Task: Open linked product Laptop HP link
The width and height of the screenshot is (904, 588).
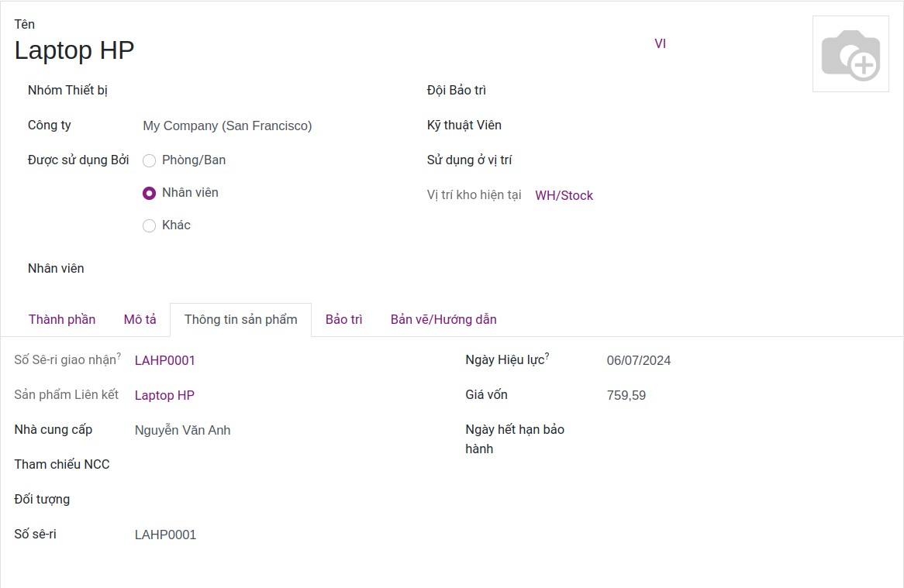Action: coord(164,396)
